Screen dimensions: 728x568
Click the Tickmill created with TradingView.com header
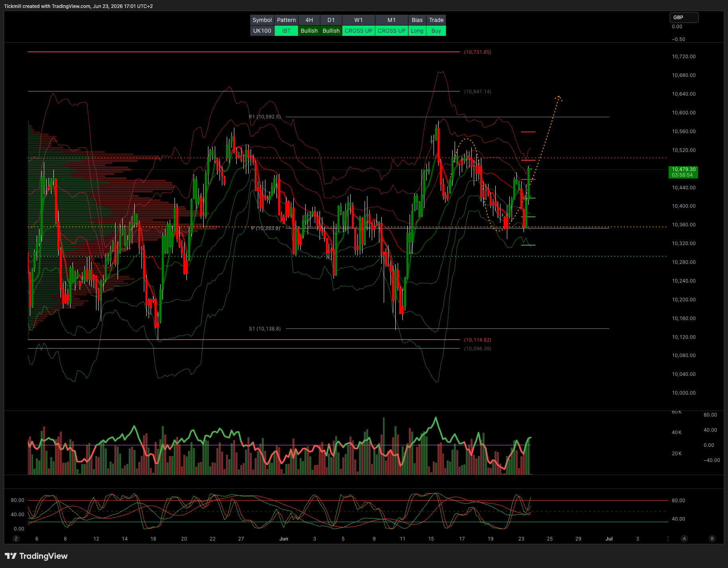tap(78, 6)
